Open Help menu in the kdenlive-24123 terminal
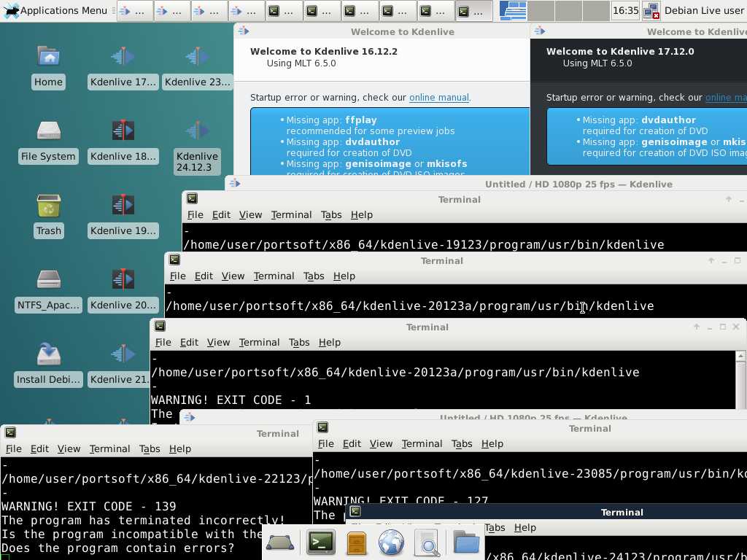 click(x=525, y=528)
